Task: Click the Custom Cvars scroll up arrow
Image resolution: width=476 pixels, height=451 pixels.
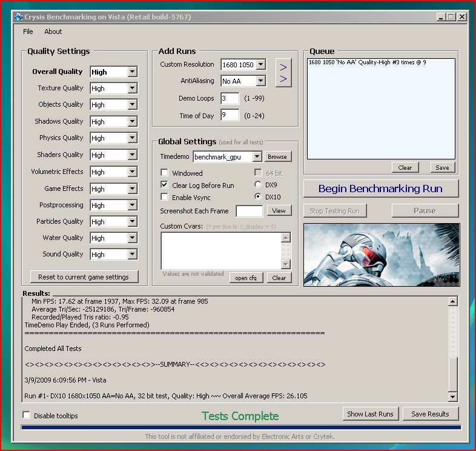Action: (x=286, y=238)
